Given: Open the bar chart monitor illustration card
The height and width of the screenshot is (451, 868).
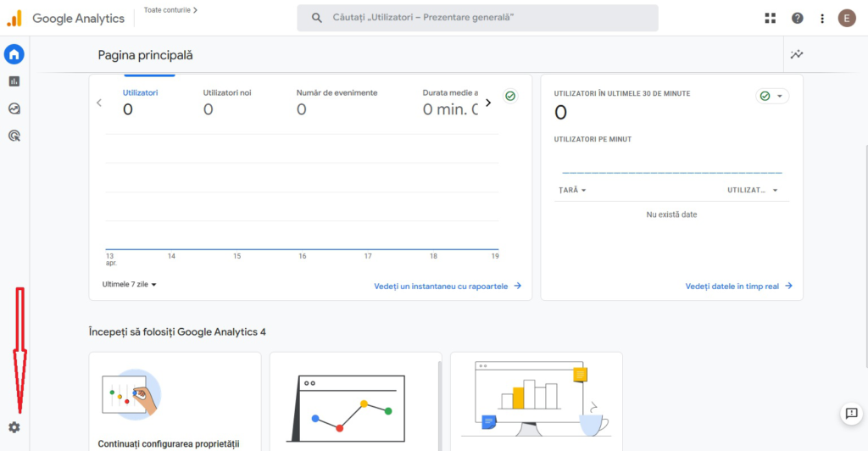Looking at the screenshot, I should (536, 402).
